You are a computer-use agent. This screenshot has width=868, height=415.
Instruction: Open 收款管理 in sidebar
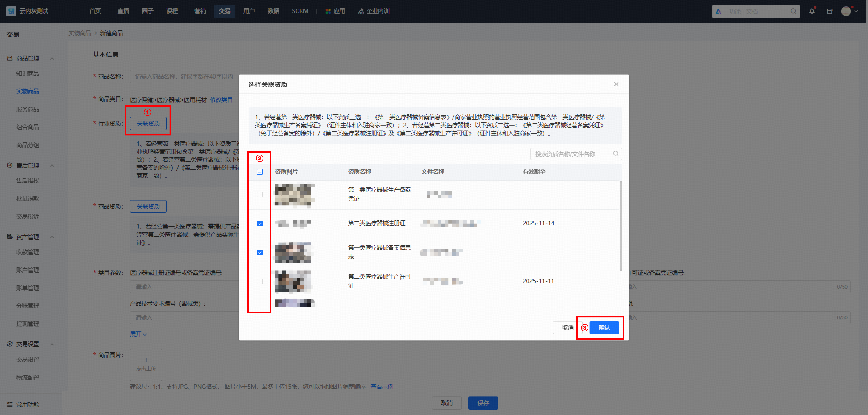(x=28, y=252)
